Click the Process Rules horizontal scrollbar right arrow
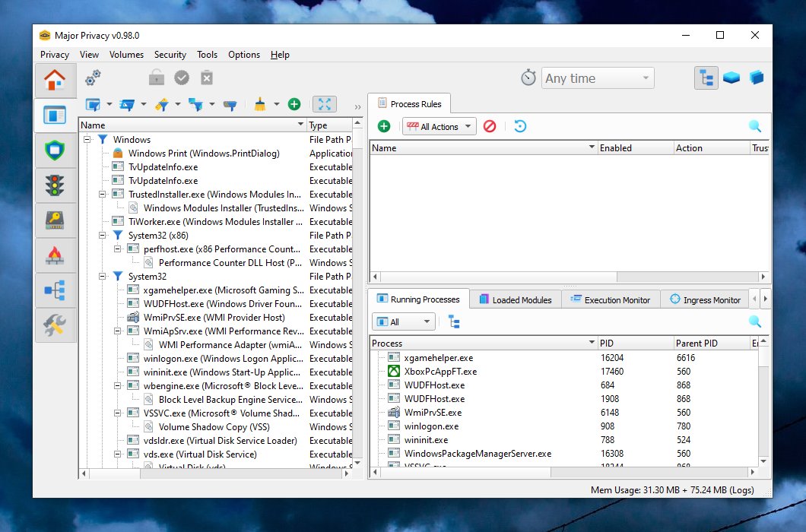The height and width of the screenshot is (532, 806). [x=763, y=277]
